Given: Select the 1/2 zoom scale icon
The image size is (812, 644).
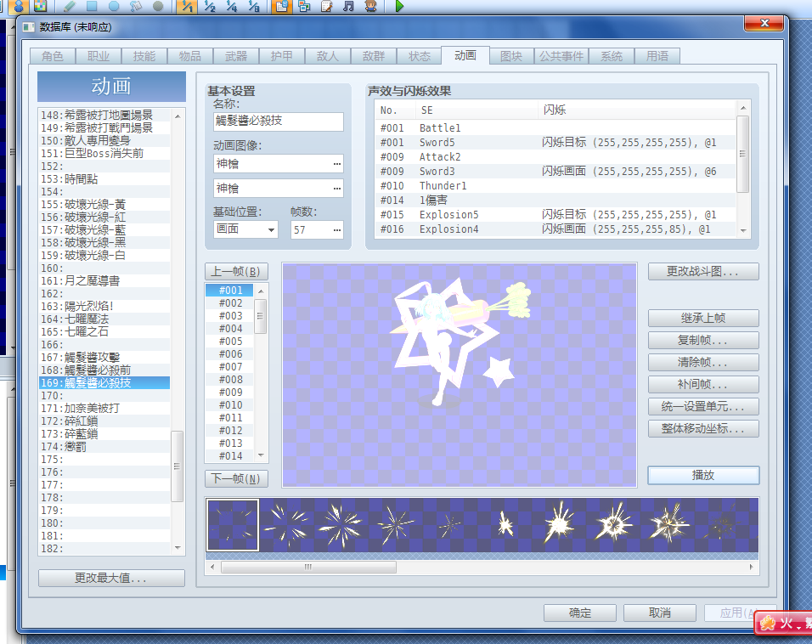Looking at the screenshot, I should (209, 6).
